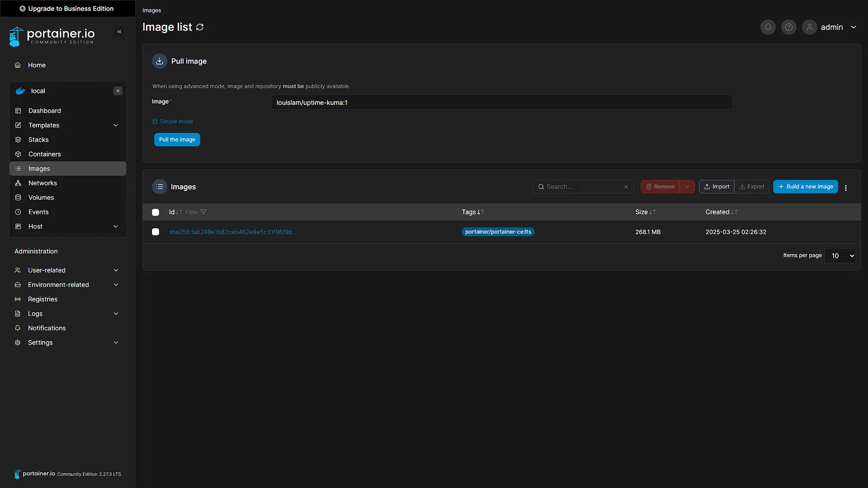Open the admin account dropdown chevron
Viewport: 868px width, 488px height.
pyautogui.click(x=854, y=27)
